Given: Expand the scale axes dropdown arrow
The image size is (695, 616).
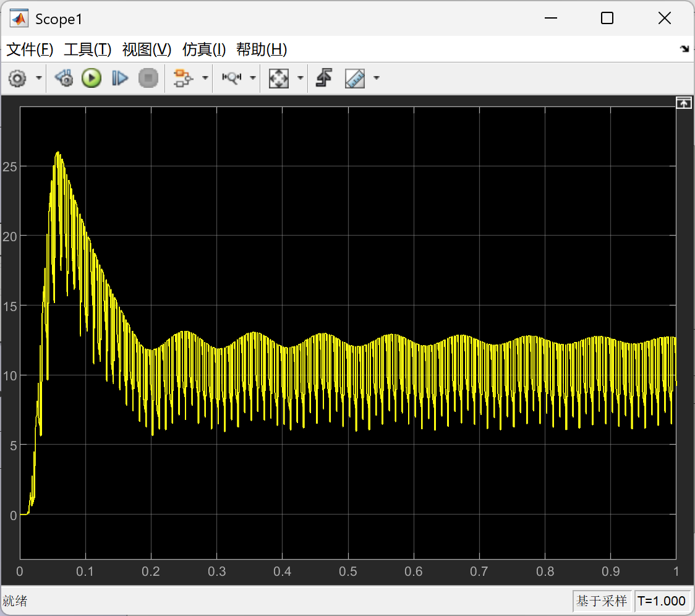Looking at the screenshot, I should (x=300, y=78).
